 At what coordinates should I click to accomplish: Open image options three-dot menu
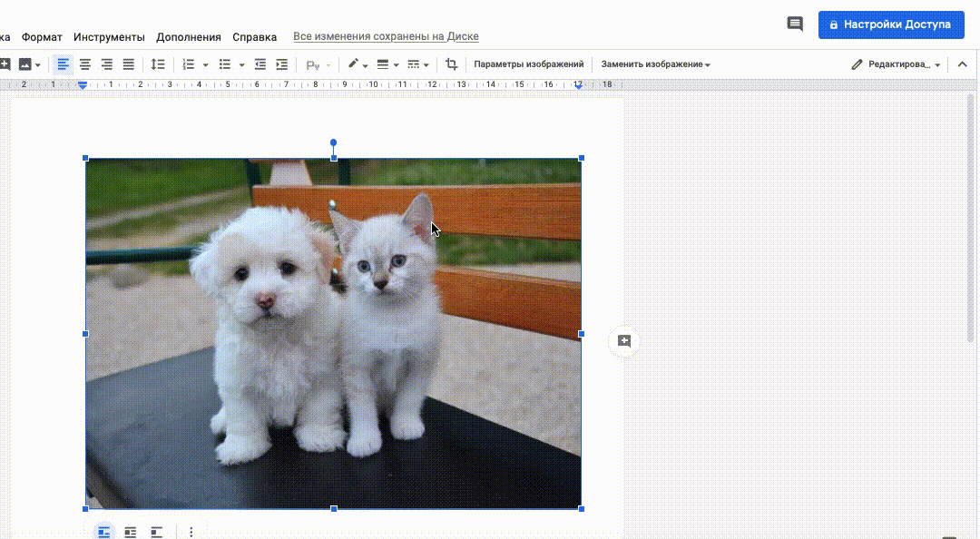[x=191, y=532]
